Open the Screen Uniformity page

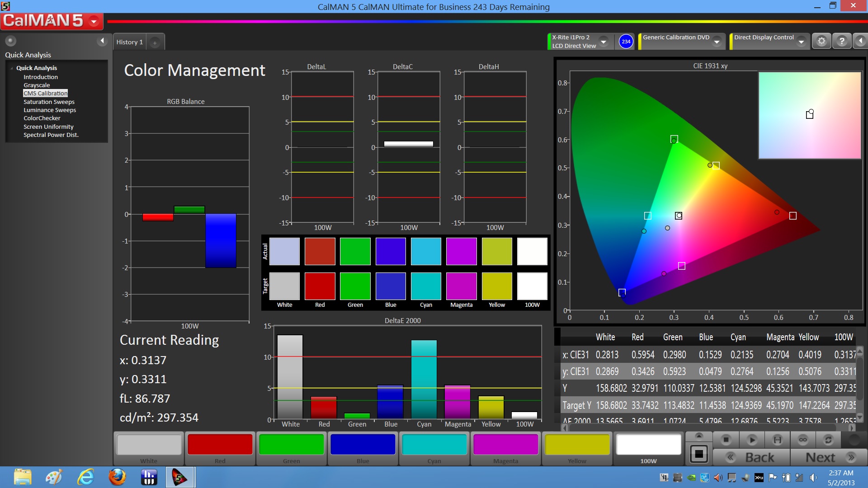coord(48,127)
